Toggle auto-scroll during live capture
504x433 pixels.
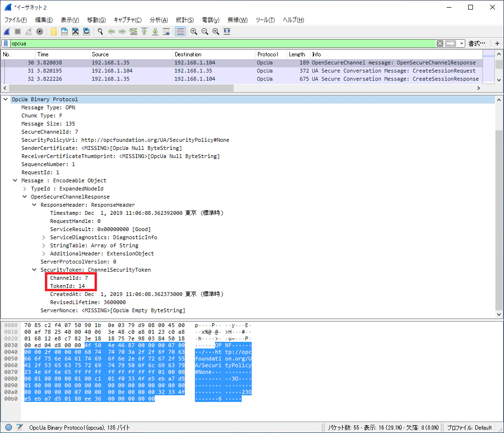coord(166,32)
